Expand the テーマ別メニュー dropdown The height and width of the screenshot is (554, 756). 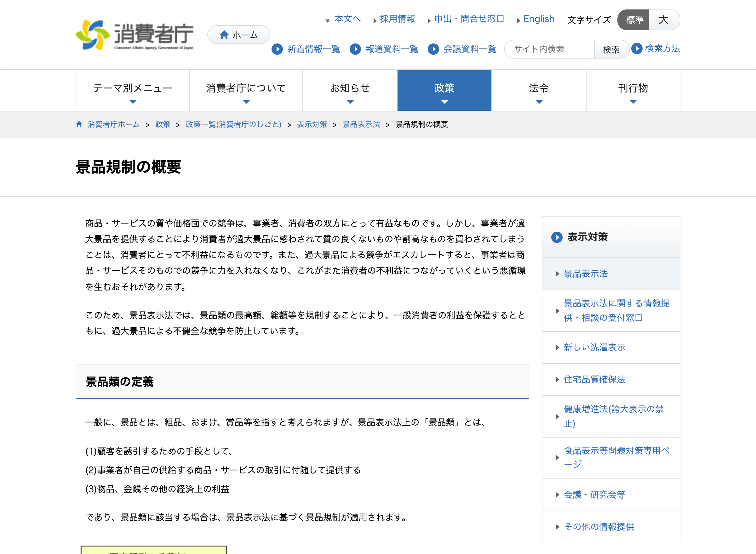click(133, 91)
